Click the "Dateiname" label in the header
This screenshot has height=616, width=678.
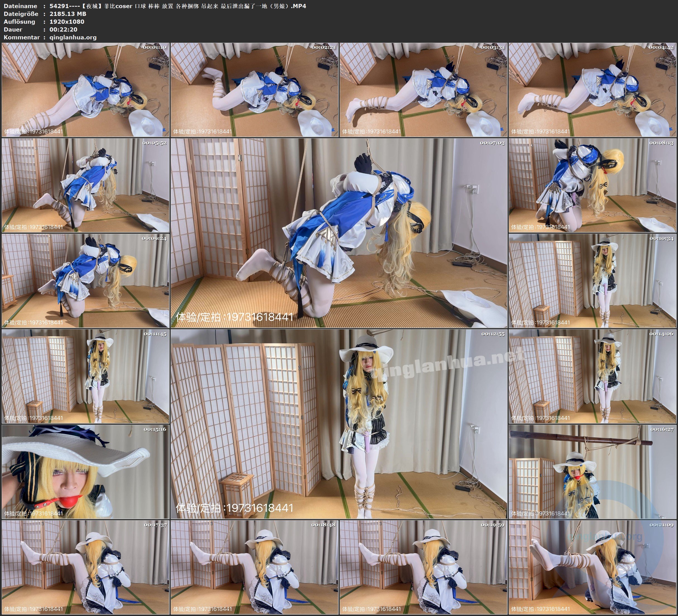click(x=20, y=6)
